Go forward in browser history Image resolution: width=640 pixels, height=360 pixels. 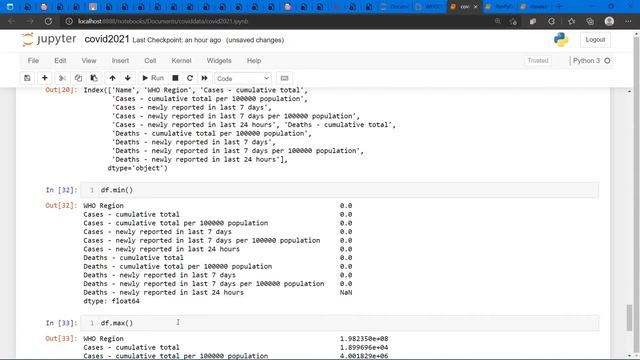[30, 21]
